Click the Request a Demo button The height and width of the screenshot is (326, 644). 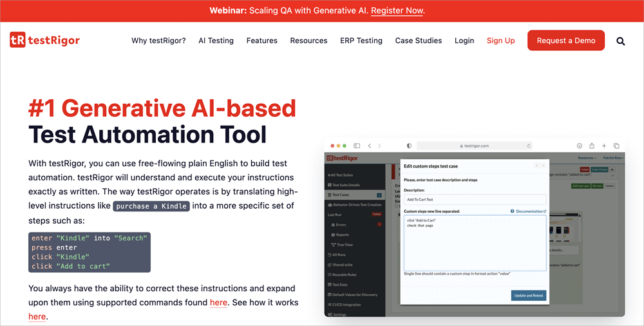click(x=565, y=41)
